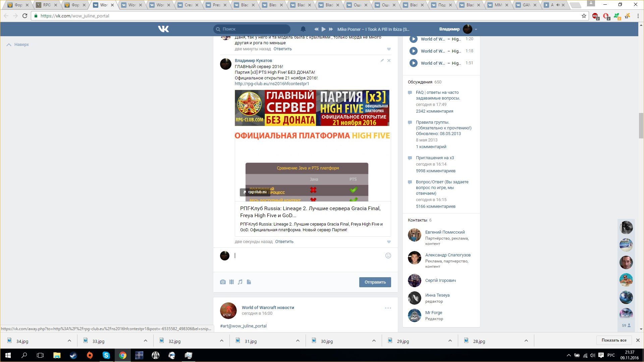Image resolution: width=644 pixels, height=362 pixels.
Task: Click Показать все downloads button
Action: pyautogui.click(x=614, y=340)
